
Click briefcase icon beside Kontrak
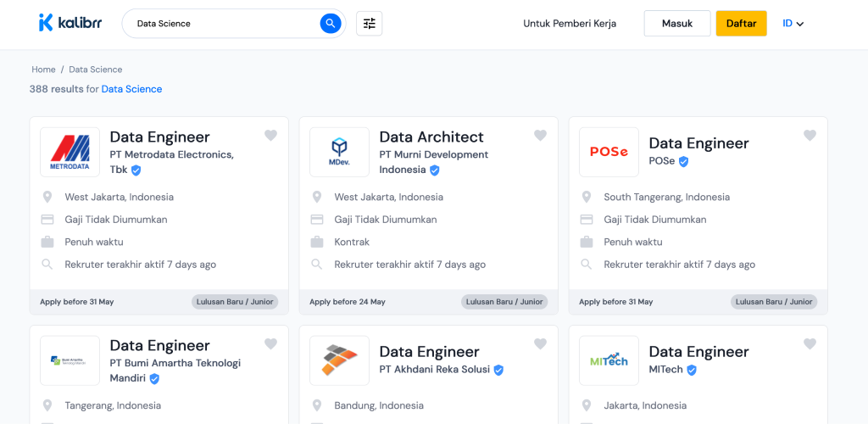tap(317, 242)
